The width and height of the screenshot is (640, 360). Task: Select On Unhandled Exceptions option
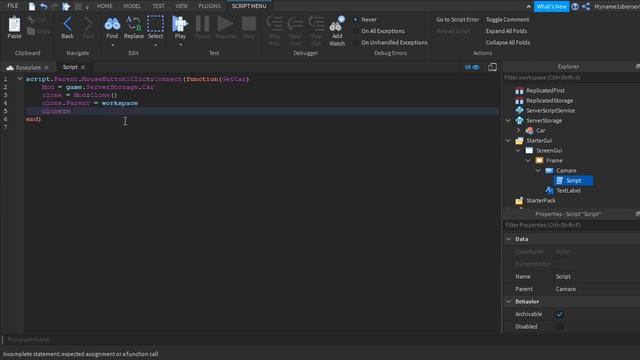356,42
